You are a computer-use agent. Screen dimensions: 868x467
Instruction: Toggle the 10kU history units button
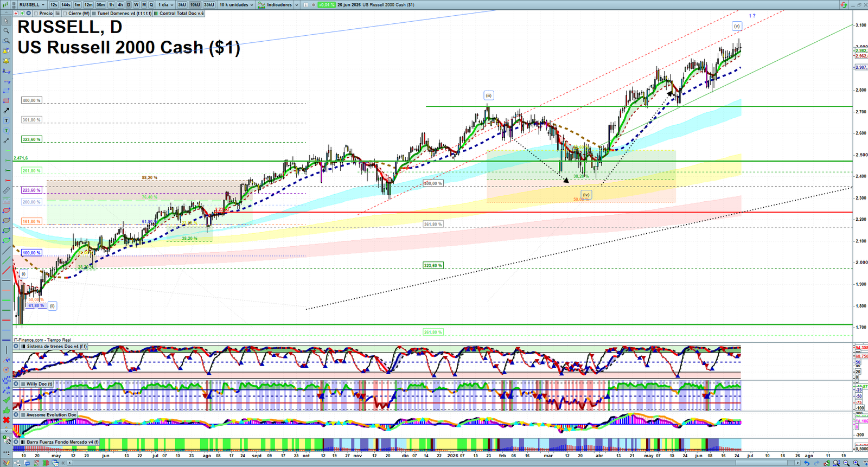point(195,4)
